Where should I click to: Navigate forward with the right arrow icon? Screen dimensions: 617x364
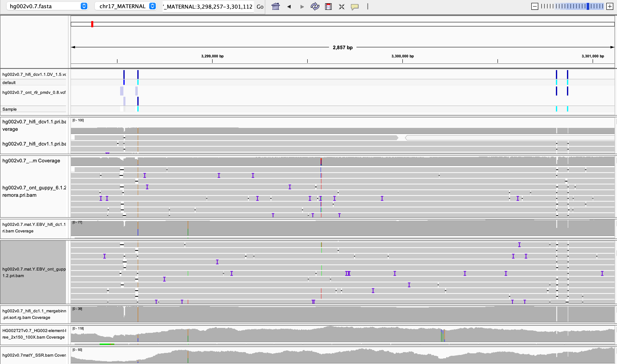point(302,7)
